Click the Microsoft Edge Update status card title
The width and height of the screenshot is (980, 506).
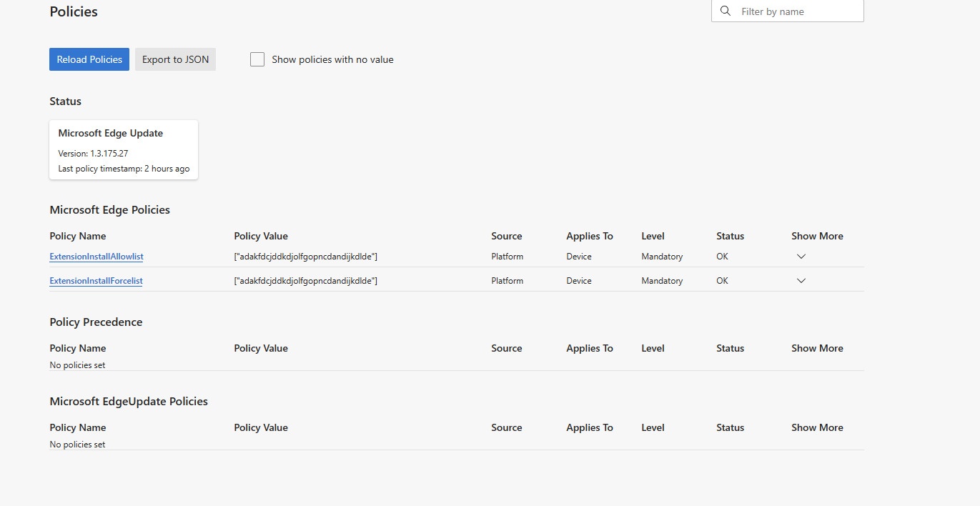[111, 133]
